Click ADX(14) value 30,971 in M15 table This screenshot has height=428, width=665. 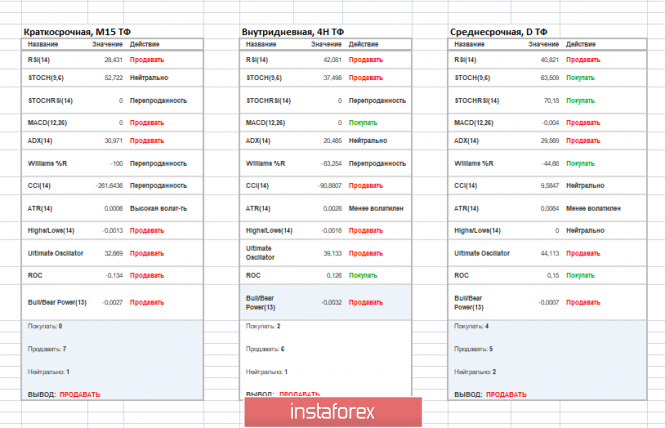(113, 140)
